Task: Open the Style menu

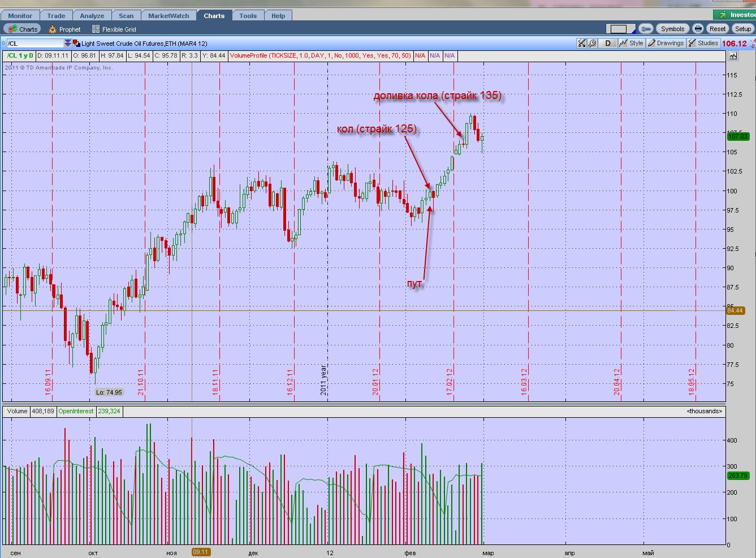Action: (631, 44)
